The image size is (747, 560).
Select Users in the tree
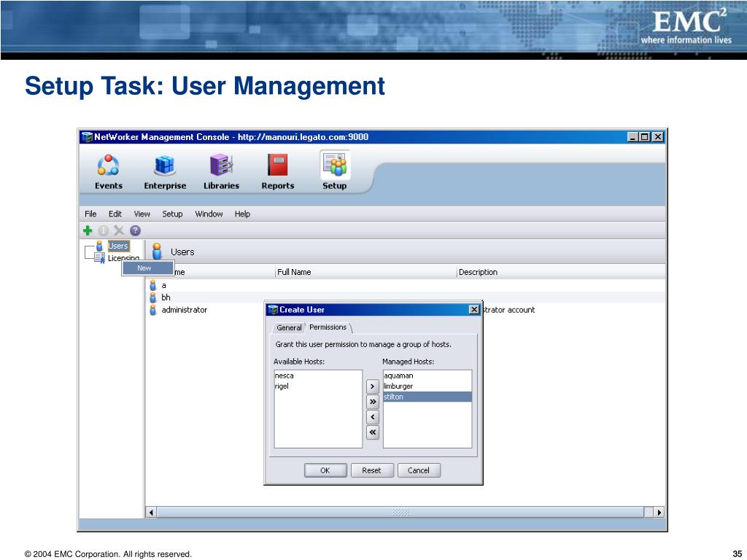118,246
